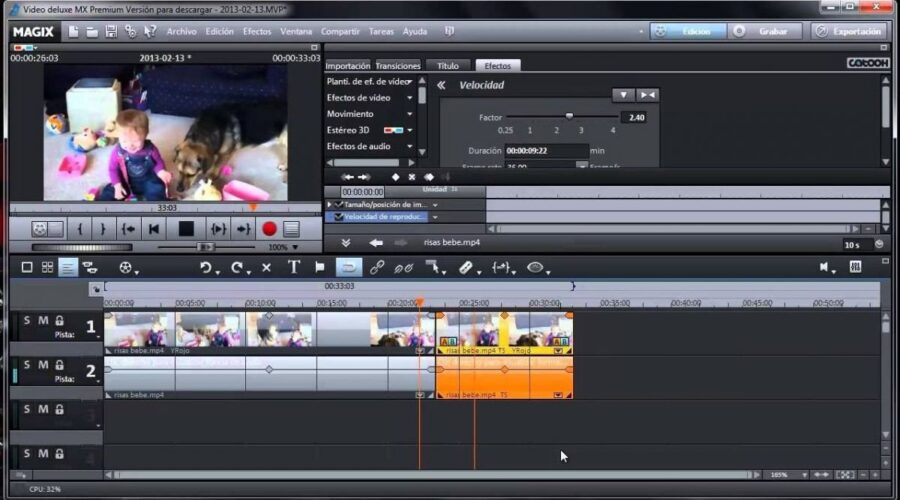Click the Group objects chain link icon
Viewport: 900px width, 500px height.
pos(377,268)
